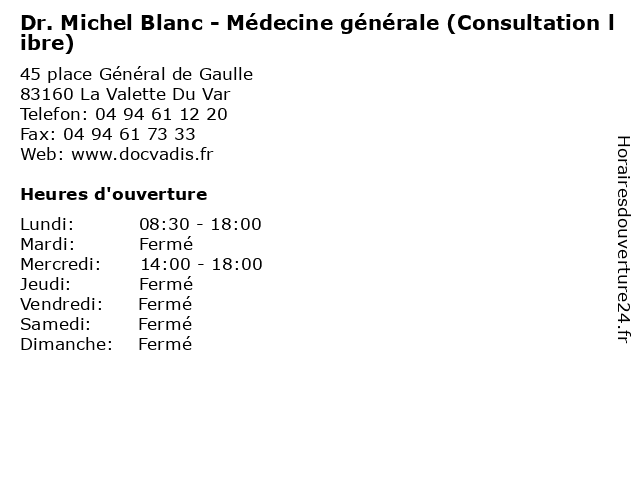This screenshot has height=480, width=640.
Task: Click the Heures d'ouverture heading
Action: point(114,194)
